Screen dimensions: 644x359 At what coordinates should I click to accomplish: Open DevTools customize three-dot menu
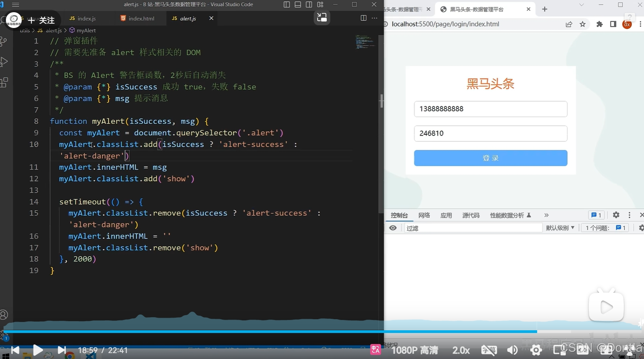(629, 215)
